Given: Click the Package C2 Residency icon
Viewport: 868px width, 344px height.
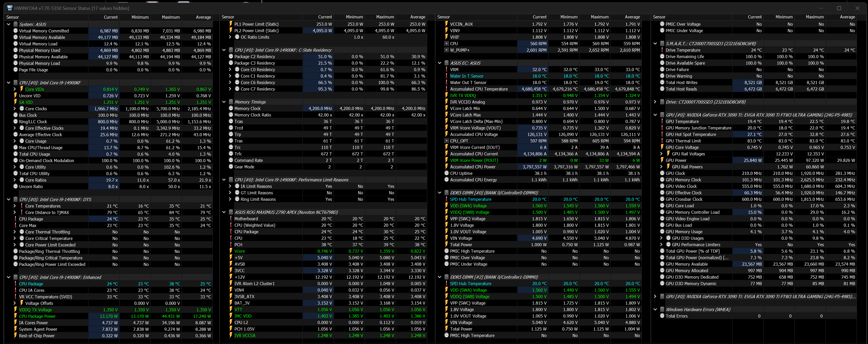Looking at the screenshot, I should click(x=231, y=57).
